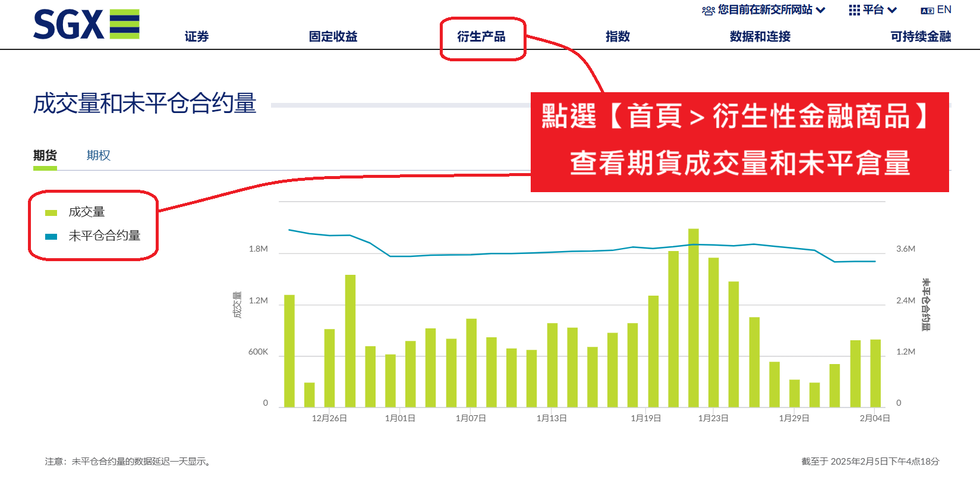980x486 pixels.
Task: Click the volume bar above 2月04日
Action: tap(875, 374)
